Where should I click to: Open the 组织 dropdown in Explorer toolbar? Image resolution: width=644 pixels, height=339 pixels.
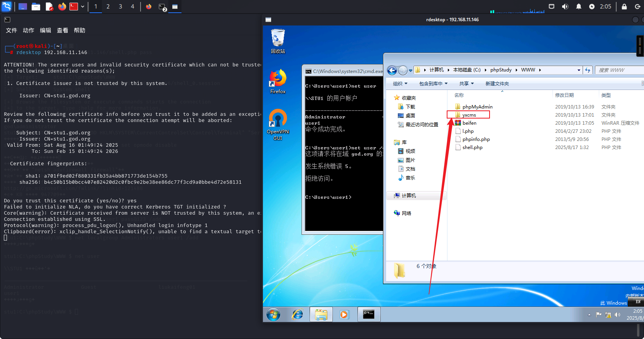pos(400,83)
